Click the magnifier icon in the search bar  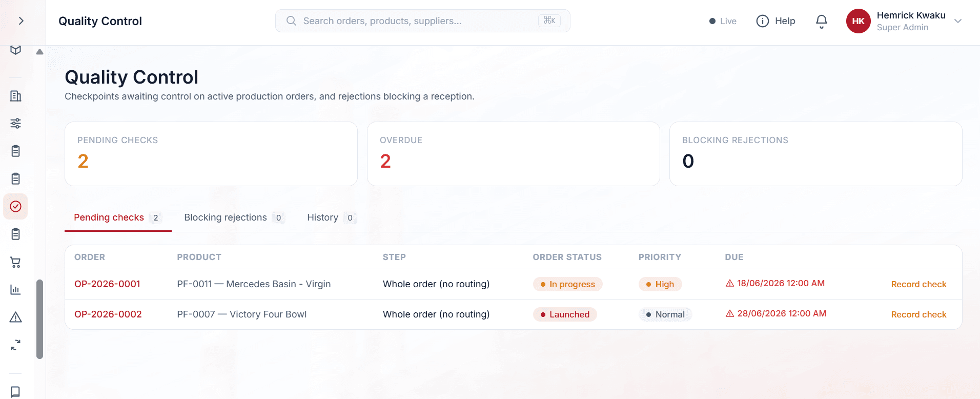coord(291,21)
